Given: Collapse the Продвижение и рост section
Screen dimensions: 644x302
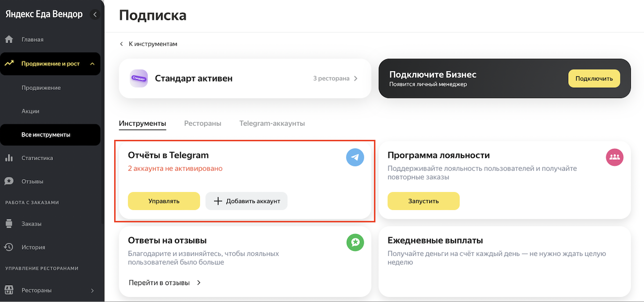Looking at the screenshot, I should 92,64.
